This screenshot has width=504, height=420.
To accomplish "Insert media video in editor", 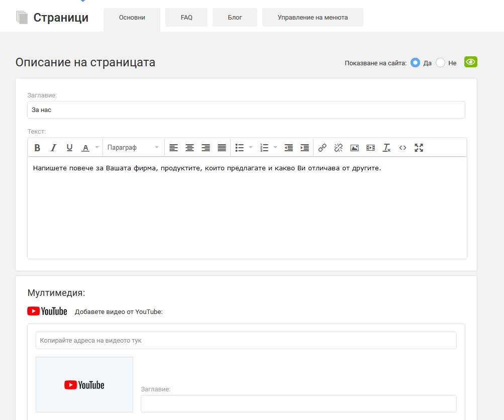I will coord(371,148).
